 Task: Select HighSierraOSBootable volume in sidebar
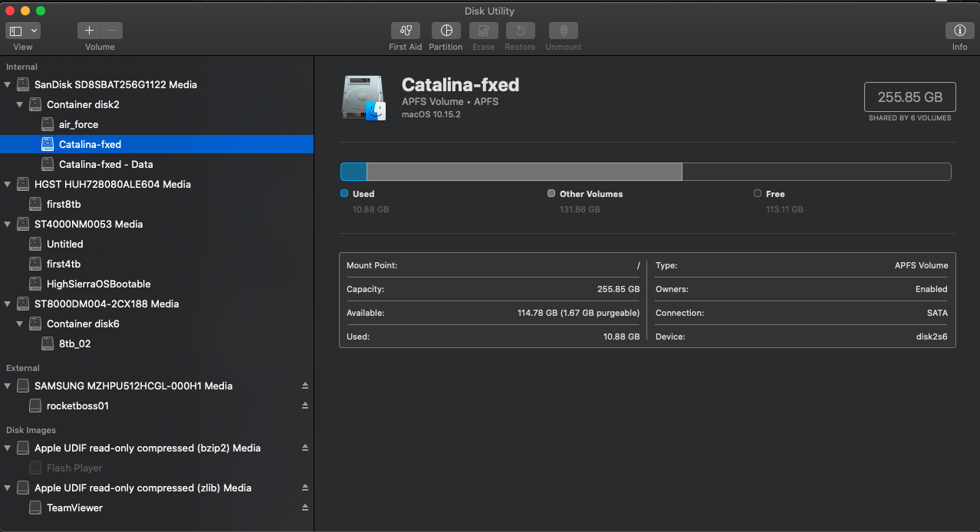tap(98, 284)
